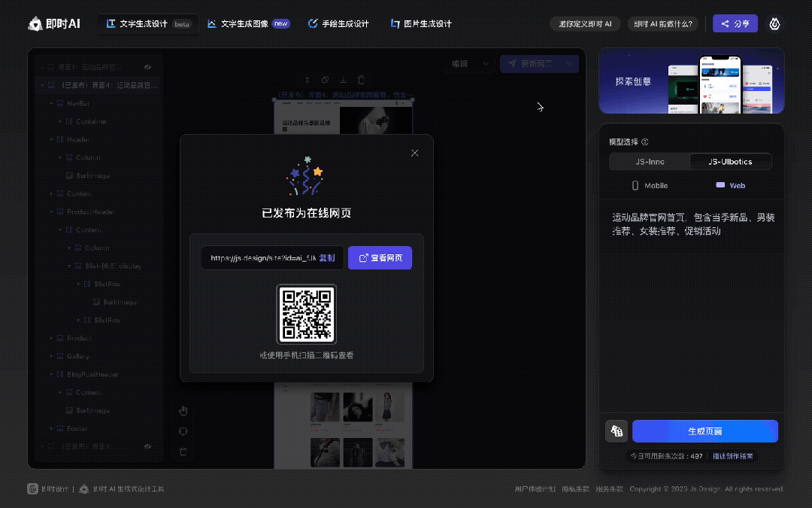Click the trash icon in canvas side tools
The height and width of the screenshot is (508, 812).
pos(183,452)
